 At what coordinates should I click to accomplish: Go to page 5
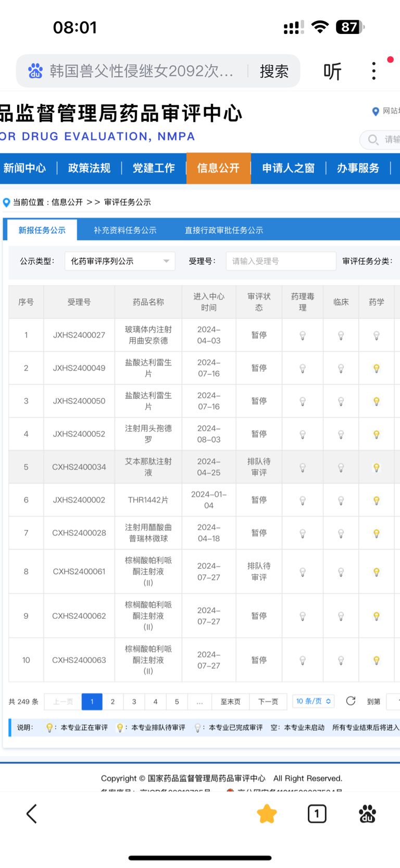177,702
